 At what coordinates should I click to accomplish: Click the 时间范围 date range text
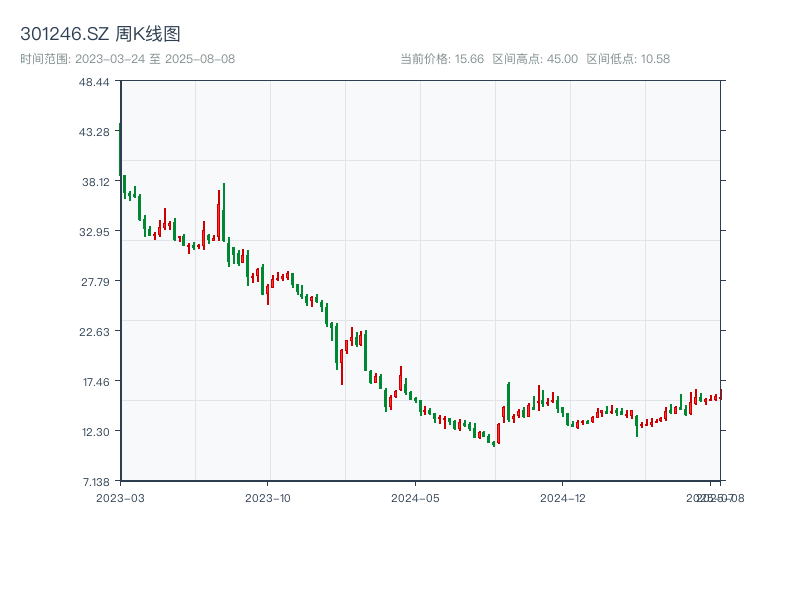[x=127, y=59]
